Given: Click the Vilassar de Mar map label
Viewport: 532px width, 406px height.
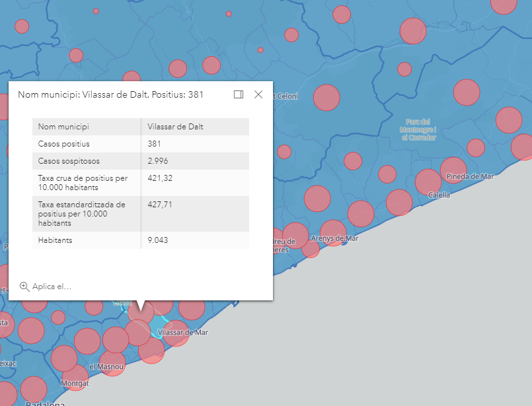Looking at the screenshot, I should click(183, 333).
